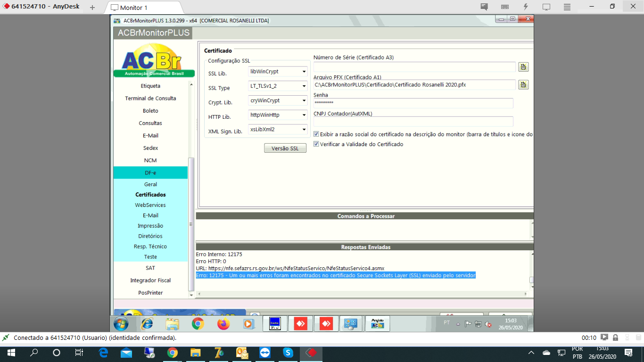Open the Gestão app on remote taskbar
Screen dimensions: 644x362
click(275, 324)
